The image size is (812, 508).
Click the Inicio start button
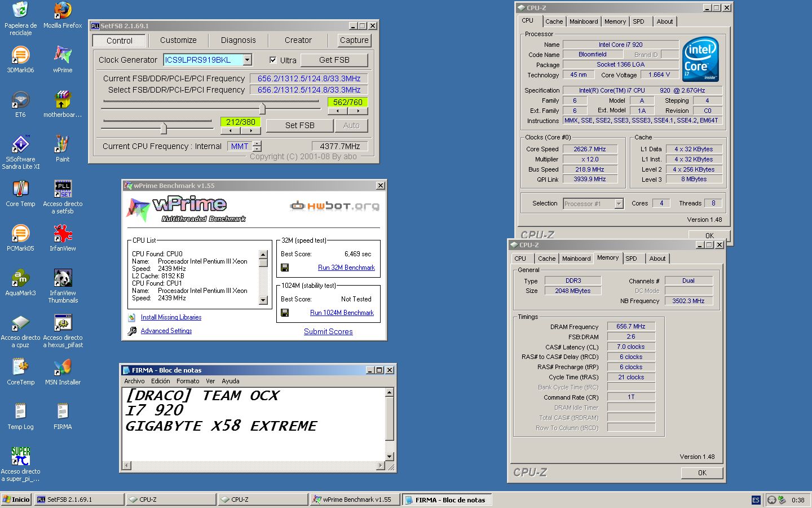coord(16,500)
